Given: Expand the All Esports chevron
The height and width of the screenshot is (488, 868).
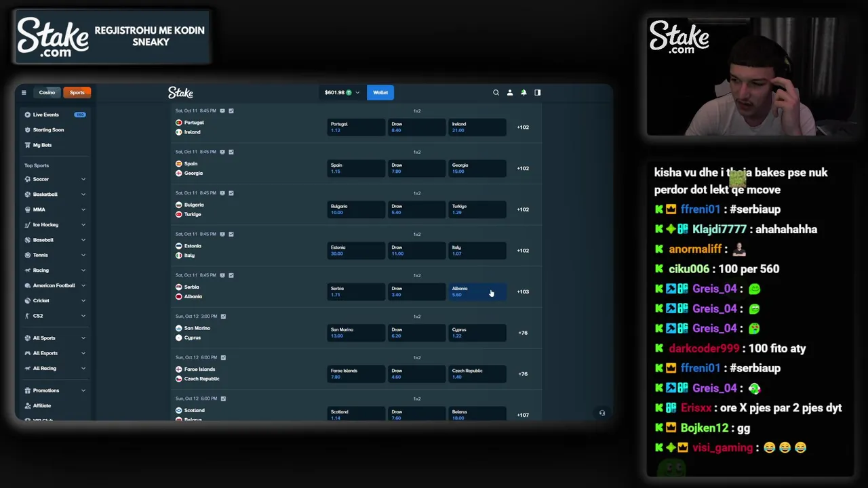Looking at the screenshot, I should click(83, 353).
